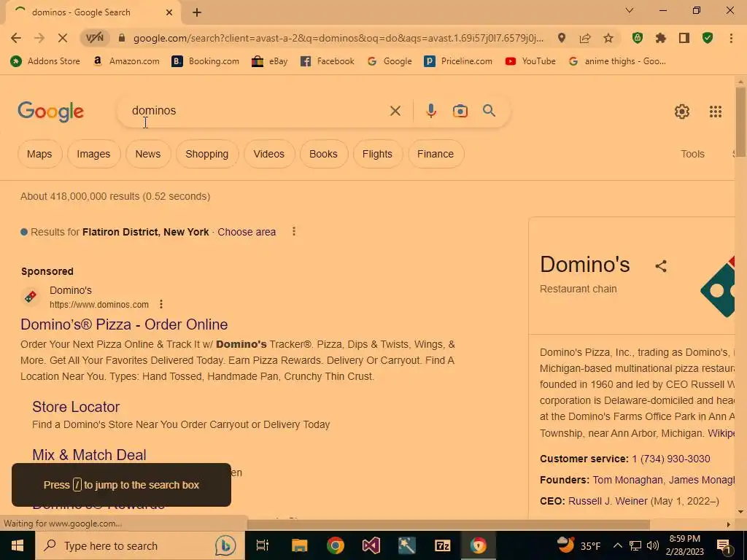Search by image with the camera icon
Screen dimensions: 747x560
coord(460,111)
